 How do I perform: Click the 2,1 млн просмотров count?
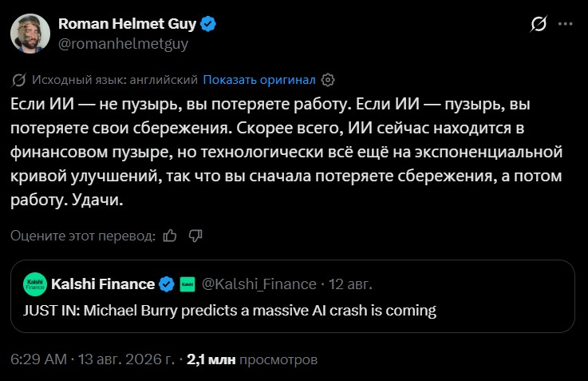tap(252, 359)
